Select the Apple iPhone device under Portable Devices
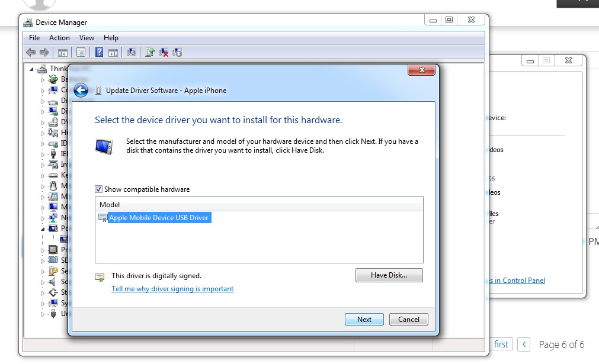Screen dimensions: 599x364 [63, 239]
